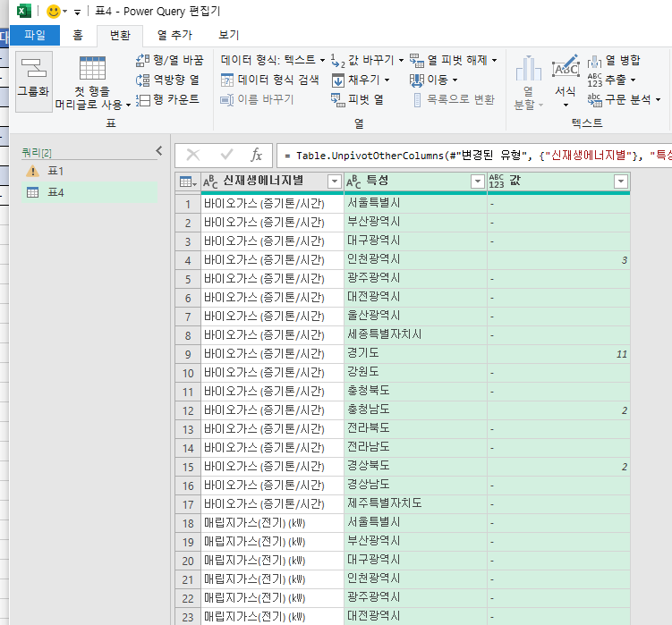Open the View (보기) tab
672x625 pixels.
click(x=229, y=35)
